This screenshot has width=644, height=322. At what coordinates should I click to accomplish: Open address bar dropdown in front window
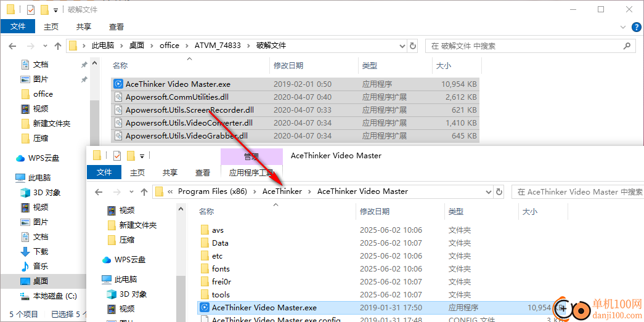pyautogui.click(x=488, y=191)
